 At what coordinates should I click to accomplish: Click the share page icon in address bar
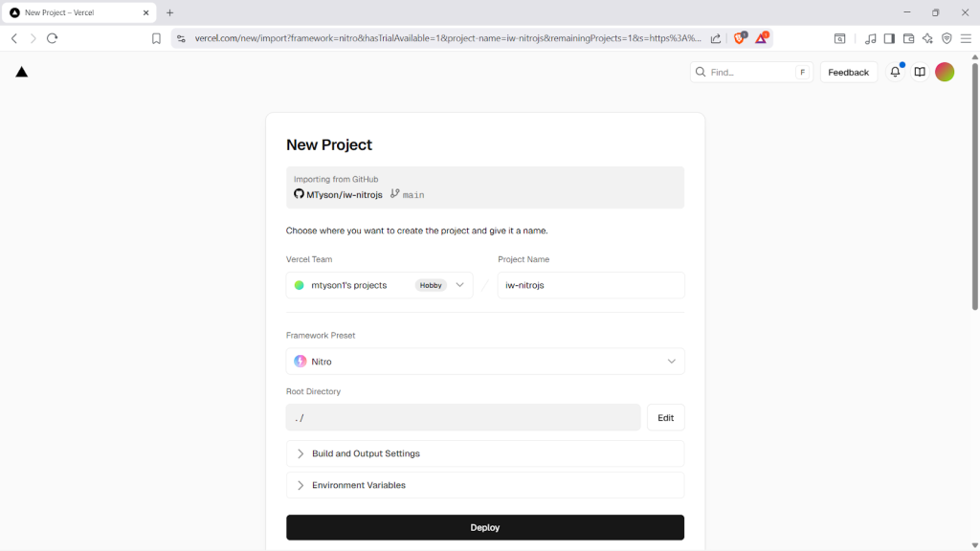pyautogui.click(x=715, y=38)
